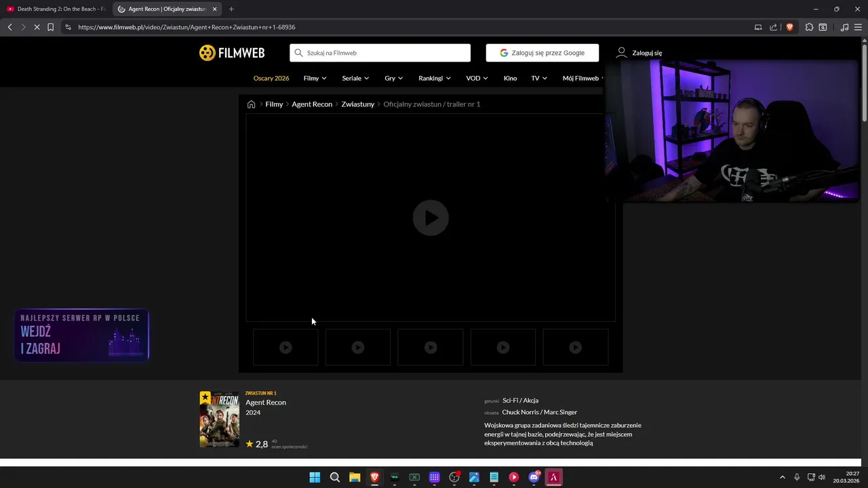Click in the Szukaj na Filmweb search field

pos(380,53)
